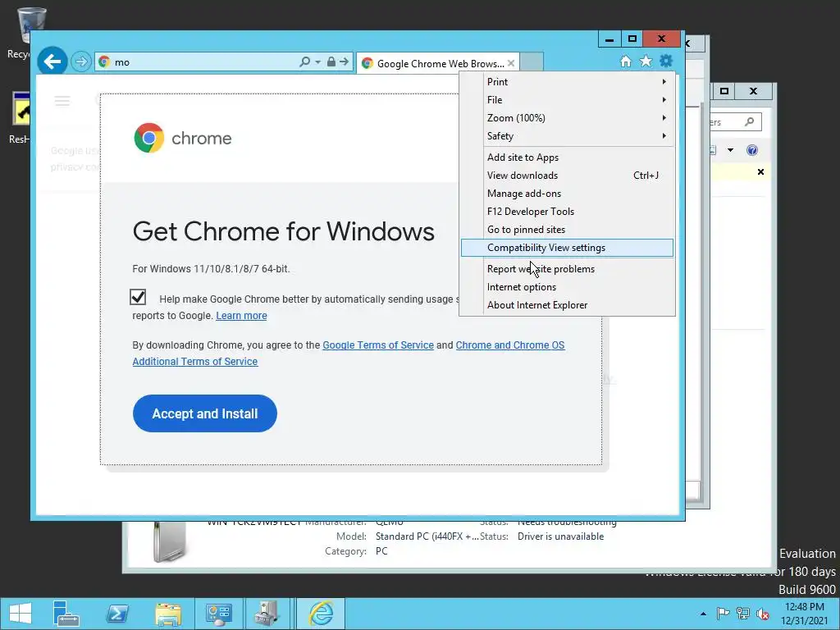Image resolution: width=840 pixels, height=630 pixels.
Task: Open the Zoom (100%) submenu
Action: (568, 118)
